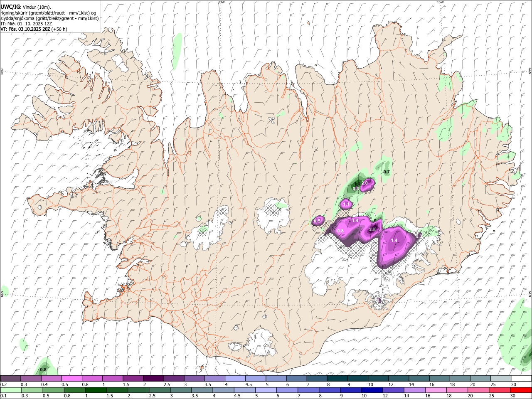Click the 0.2 label on the snow scale
Viewport: 532px width, 399px height.
[3, 384]
